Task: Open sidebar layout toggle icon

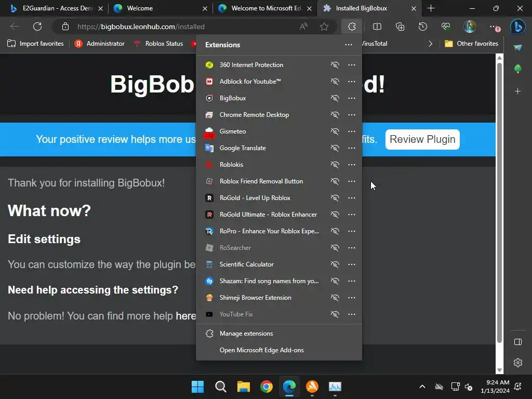Action: (x=518, y=342)
